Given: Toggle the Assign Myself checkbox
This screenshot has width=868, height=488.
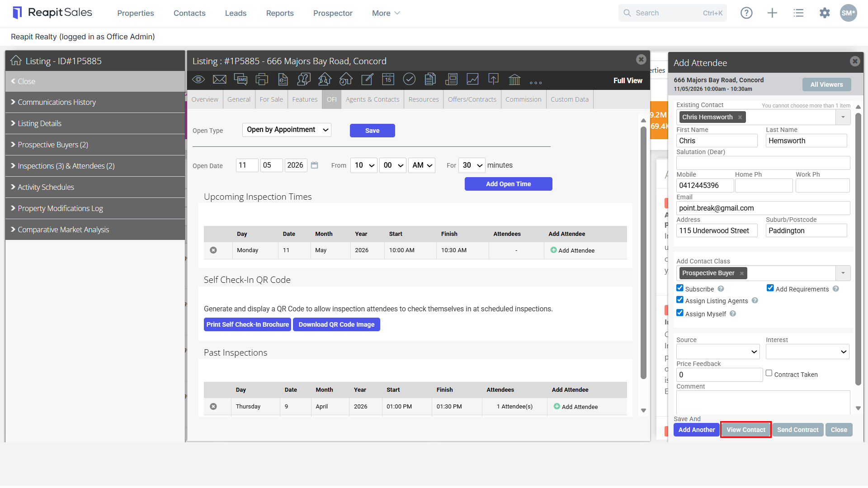Looking at the screenshot, I should (x=680, y=313).
